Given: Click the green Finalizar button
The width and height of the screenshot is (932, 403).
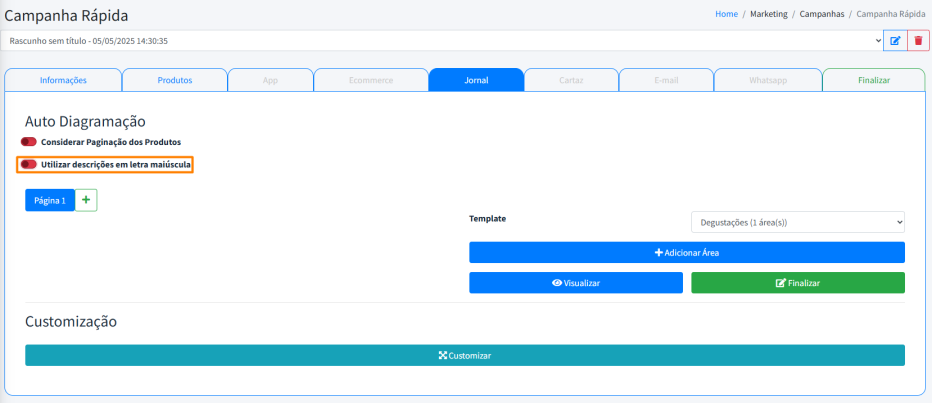Looking at the screenshot, I should [x=797, y=283].
